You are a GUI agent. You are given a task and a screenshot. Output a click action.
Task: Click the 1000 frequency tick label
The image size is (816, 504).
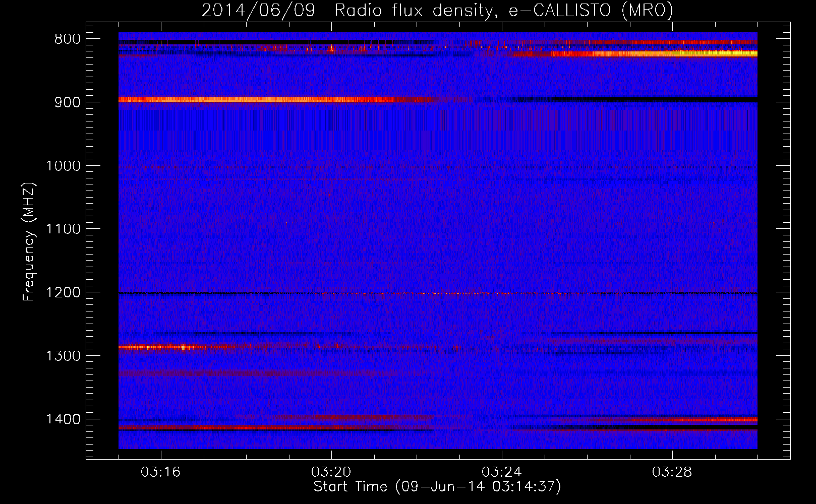[x=63, y=166]
